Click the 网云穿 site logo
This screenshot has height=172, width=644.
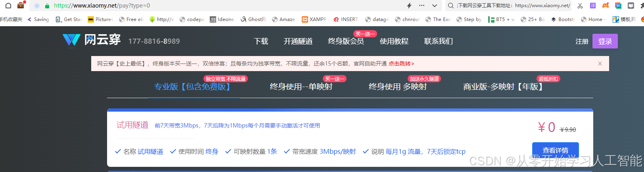coord(92,40)
